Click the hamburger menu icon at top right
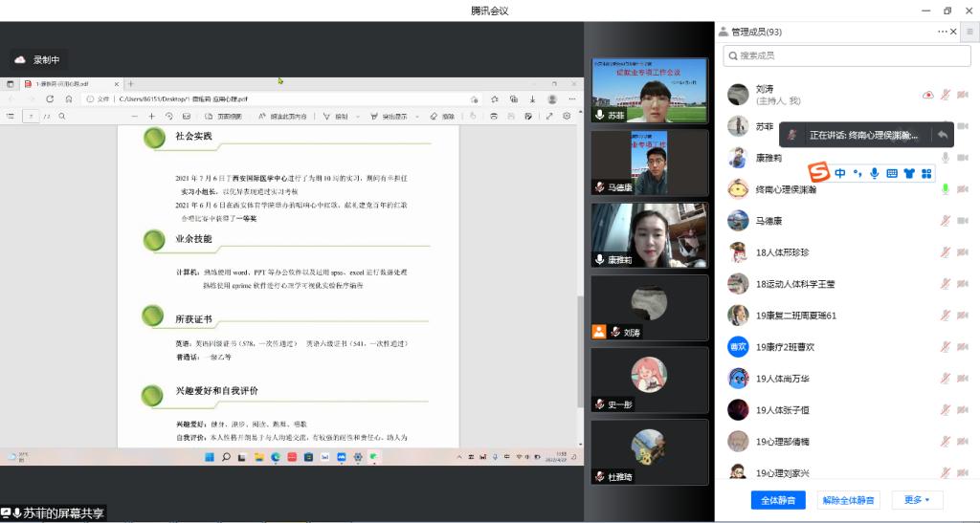This screenshot has width=980, height=523. [x=969, y=32]
